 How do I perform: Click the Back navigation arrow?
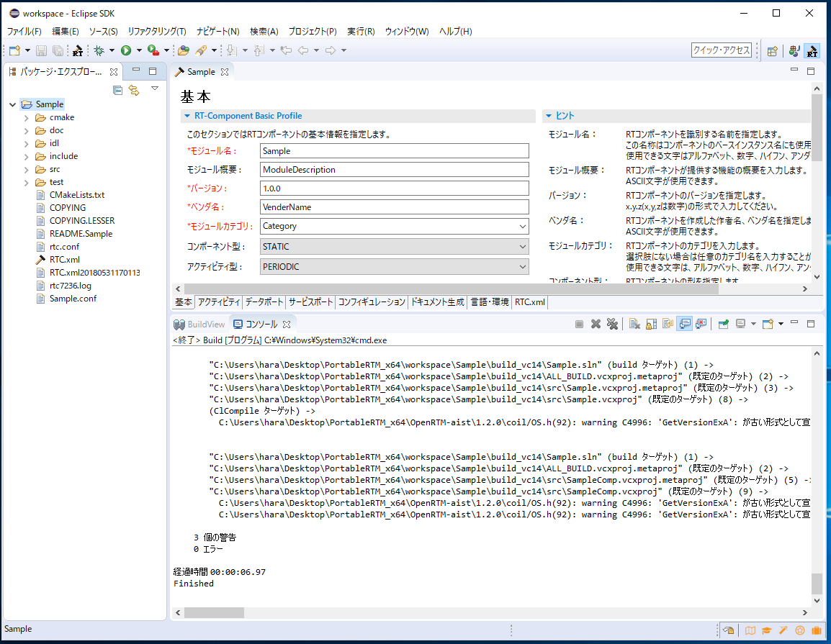click(x=303, y=50)
